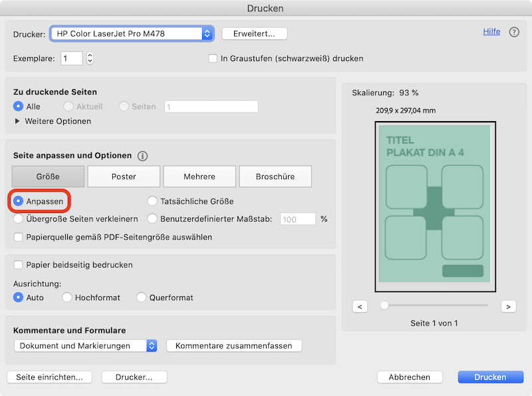
Task: Click the blue Drucken button
Action: 490,377
